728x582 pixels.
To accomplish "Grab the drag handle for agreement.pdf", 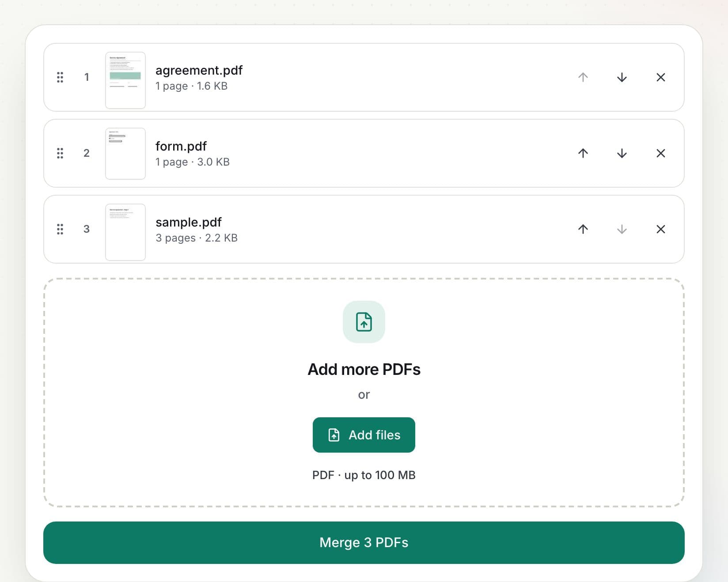I will (x=60, y=77).
